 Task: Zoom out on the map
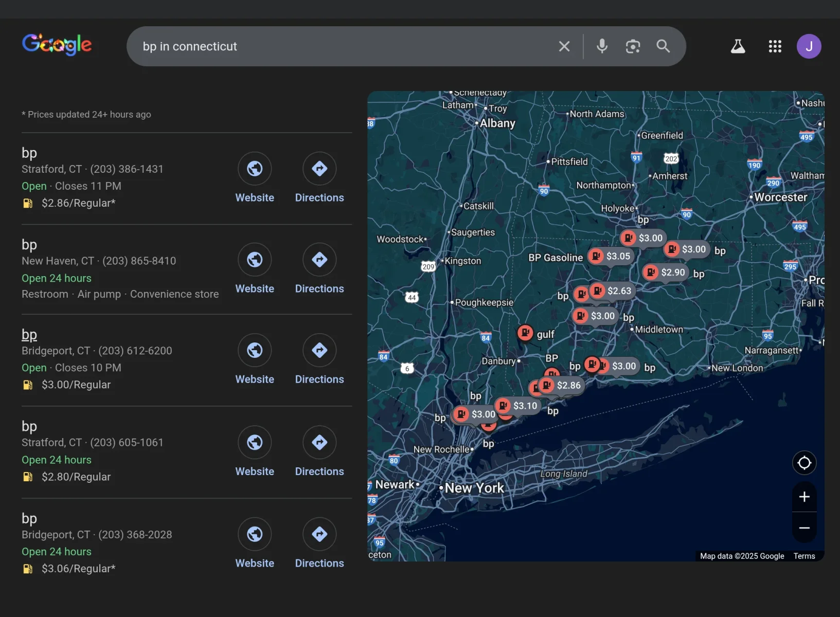coord(804,528)
